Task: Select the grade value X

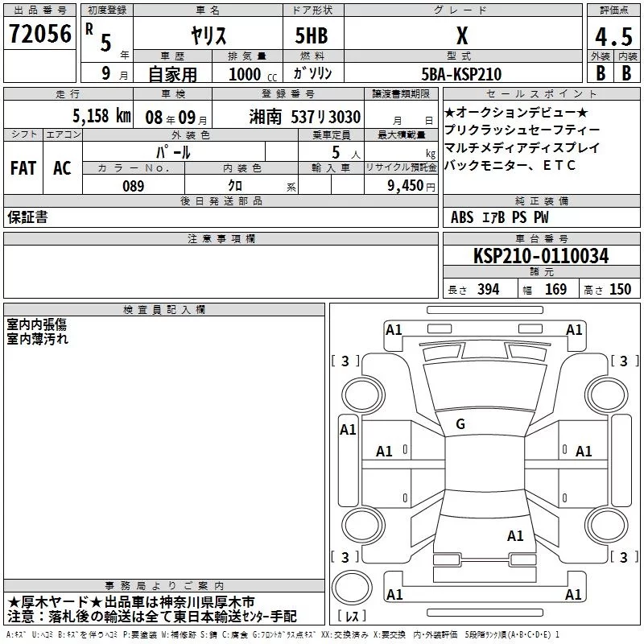Action: 462,35
